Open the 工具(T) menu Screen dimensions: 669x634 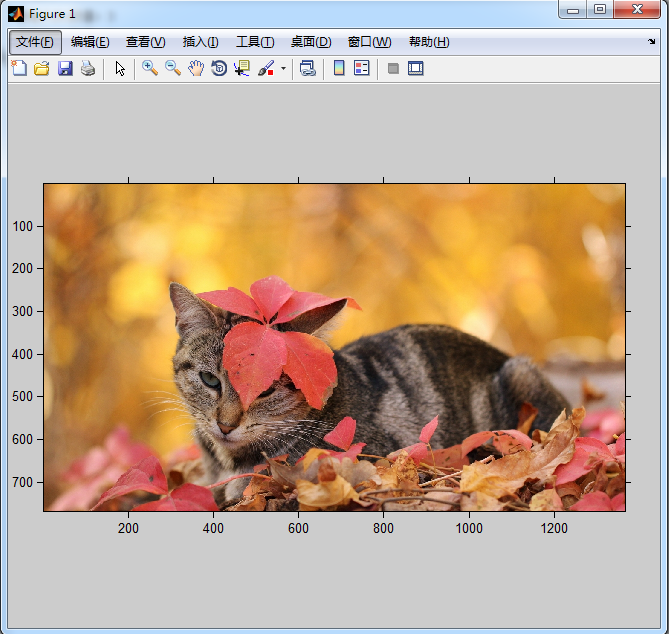tap(255, 42)
